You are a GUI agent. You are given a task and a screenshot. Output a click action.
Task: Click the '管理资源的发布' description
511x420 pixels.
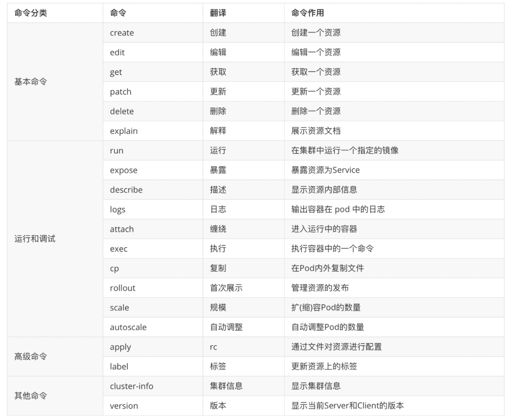320,288
